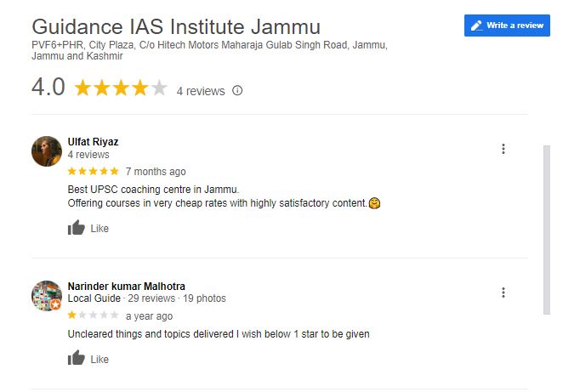This screenshot has height=392, width=580.
Task: Open the Narinder kumar Malhotra reviewer name link
Action: (x=127, y=287)
